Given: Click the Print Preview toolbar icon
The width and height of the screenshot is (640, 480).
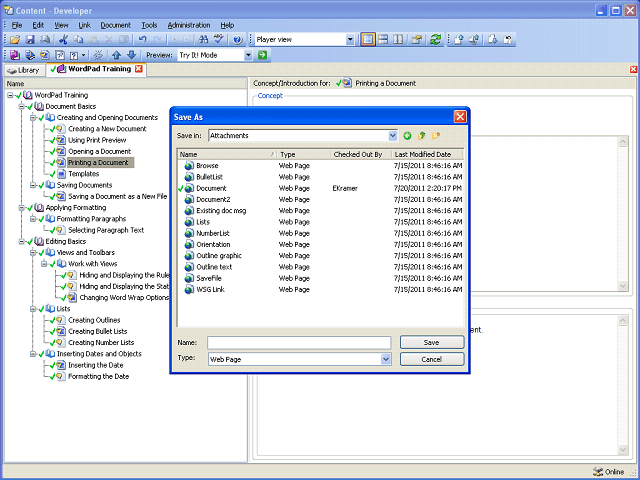Looking at the screenshot, I should pos(45,40).
